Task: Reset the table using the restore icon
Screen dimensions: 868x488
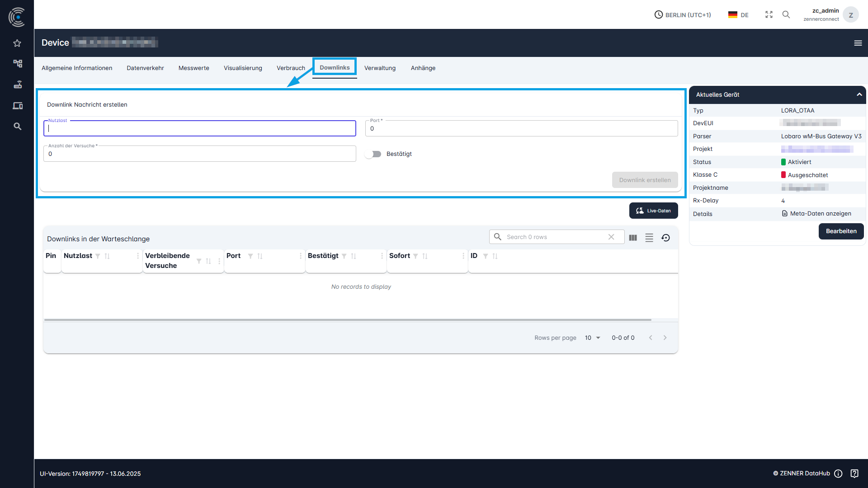Action: [665, 237]
